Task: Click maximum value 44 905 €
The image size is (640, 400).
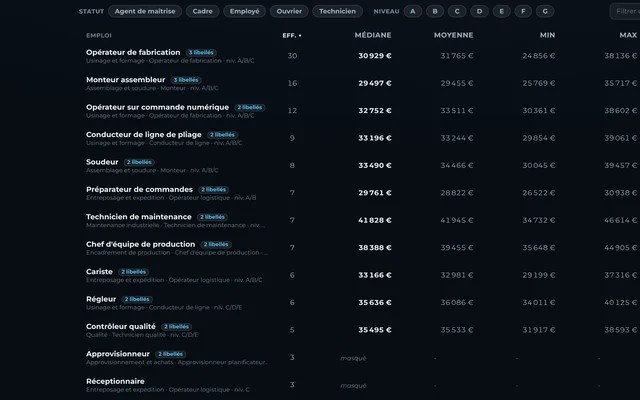Action: [621, 248]
